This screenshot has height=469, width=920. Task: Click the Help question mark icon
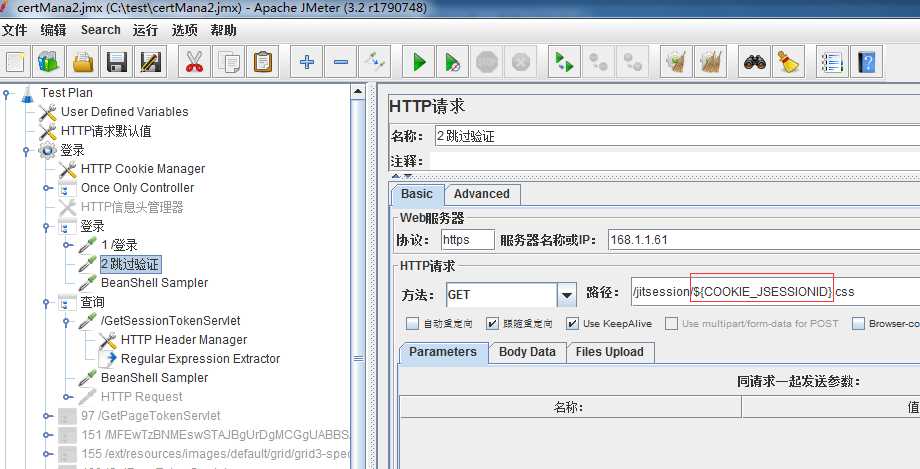click(866, 62)
